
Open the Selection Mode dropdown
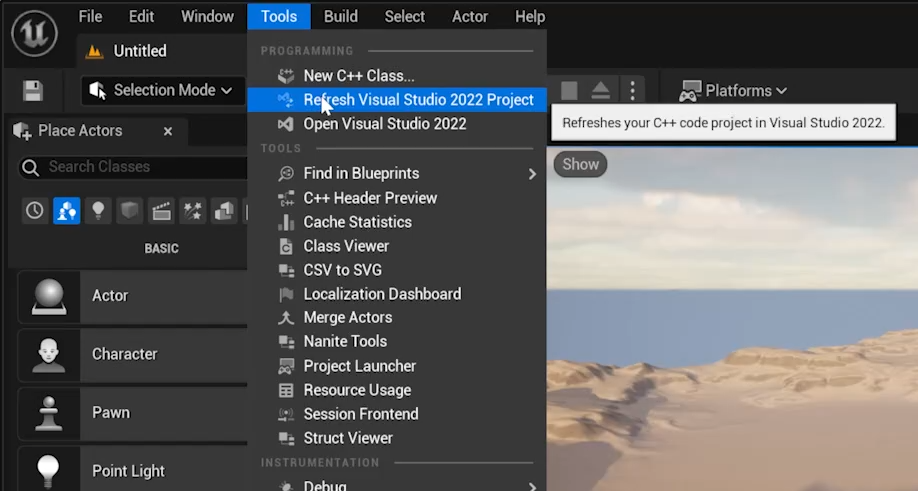(x=162, y=91)
